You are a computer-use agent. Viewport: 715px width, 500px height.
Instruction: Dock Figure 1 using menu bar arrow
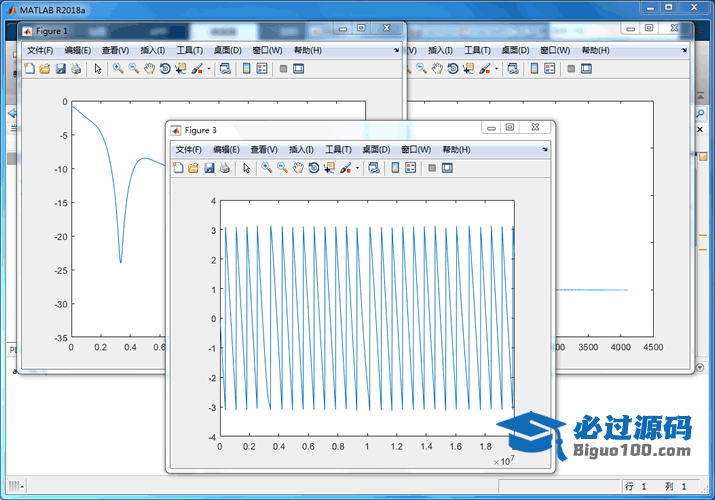[x=396, y=50]
